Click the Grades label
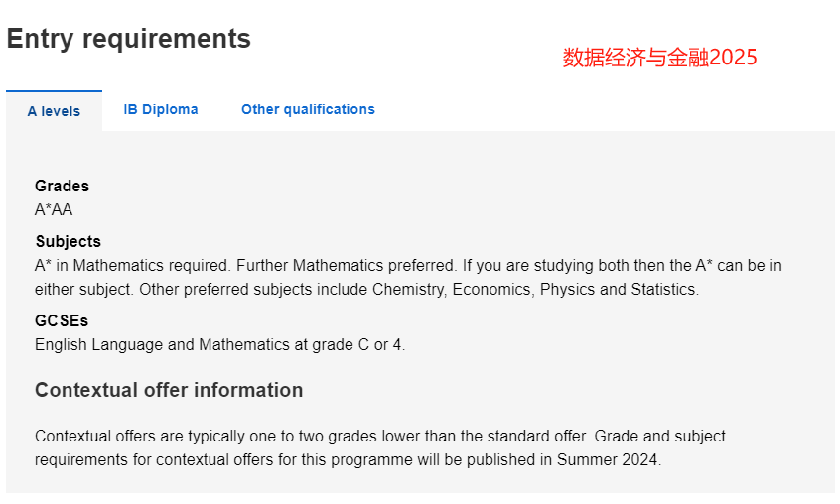This screenshot has width=840, height=504. (x=63, y=186)
